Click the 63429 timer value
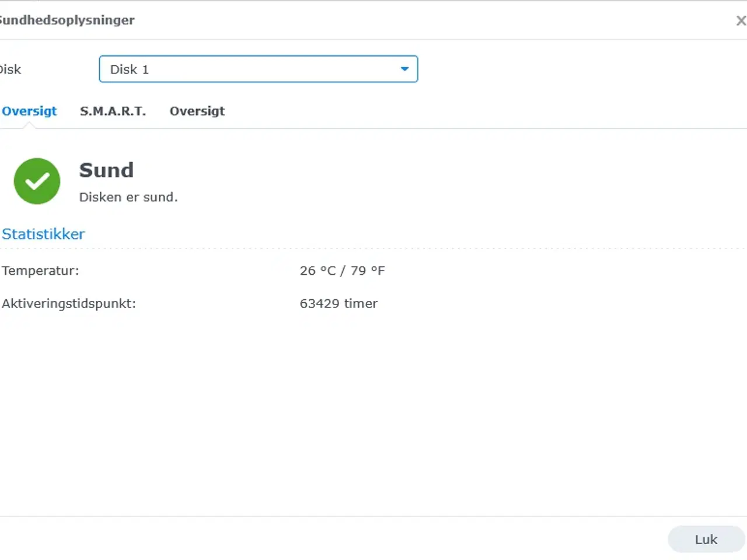 point(338,303)
